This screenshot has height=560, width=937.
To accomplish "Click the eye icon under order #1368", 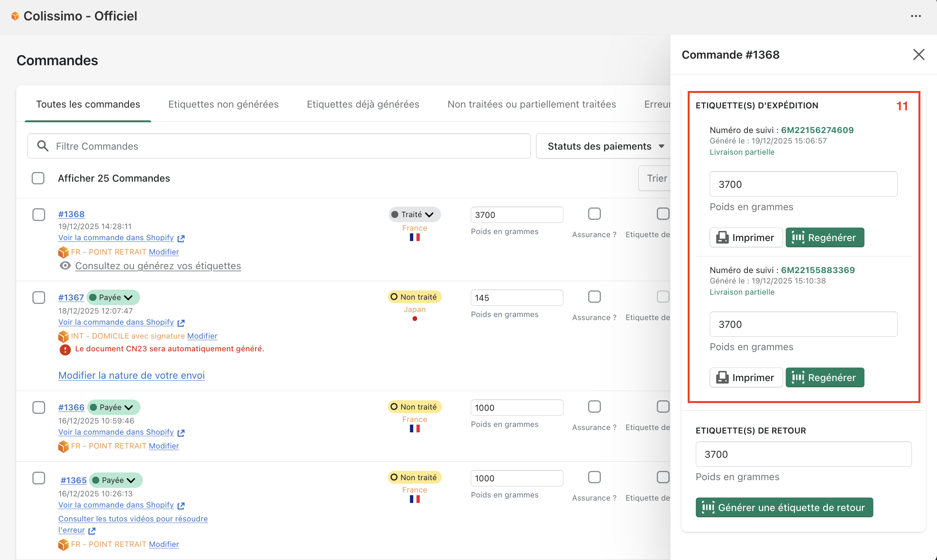I will [65, 266].
